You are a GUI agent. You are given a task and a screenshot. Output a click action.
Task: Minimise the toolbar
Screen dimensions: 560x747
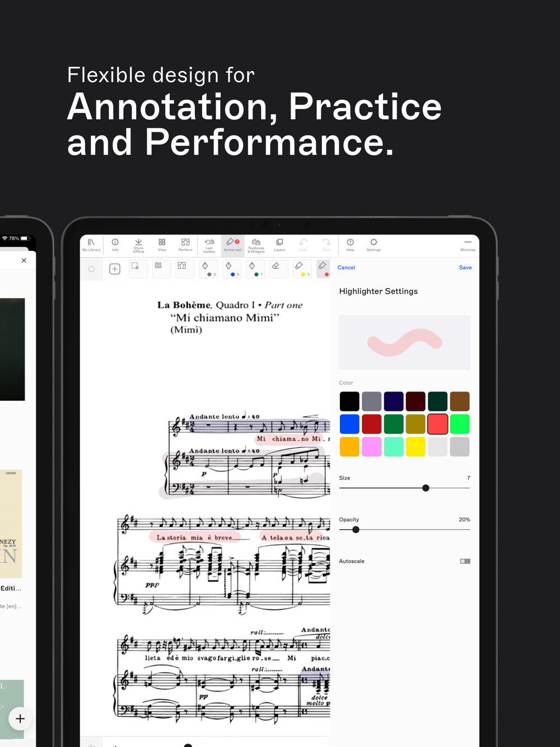468,245
